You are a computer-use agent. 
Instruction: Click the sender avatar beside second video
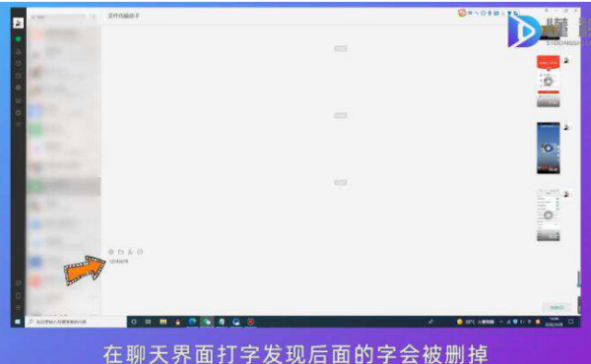tap(566, 127)
